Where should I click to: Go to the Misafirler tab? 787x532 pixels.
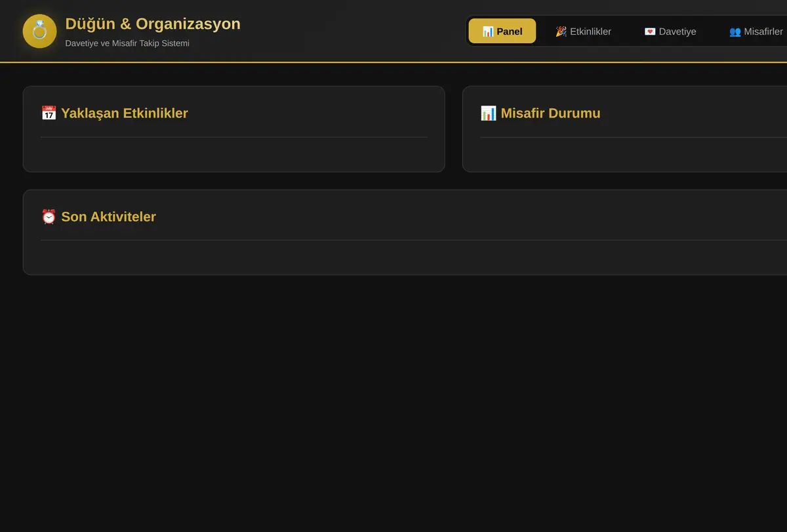pos(756,31)
